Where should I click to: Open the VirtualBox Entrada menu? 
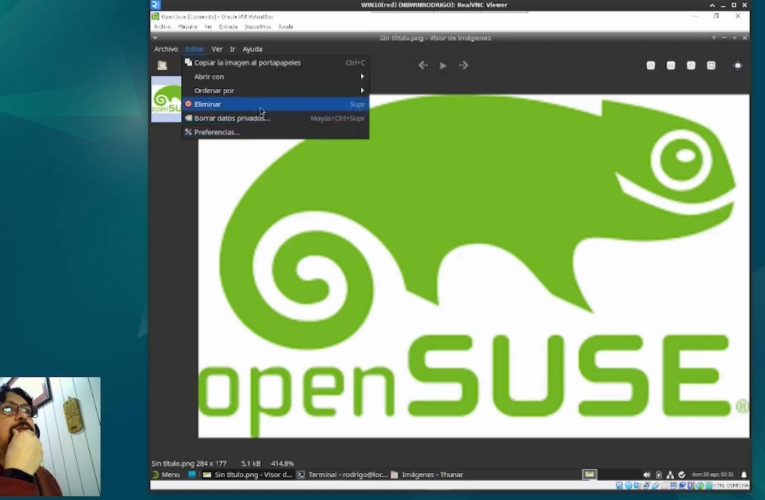[228, 27]
